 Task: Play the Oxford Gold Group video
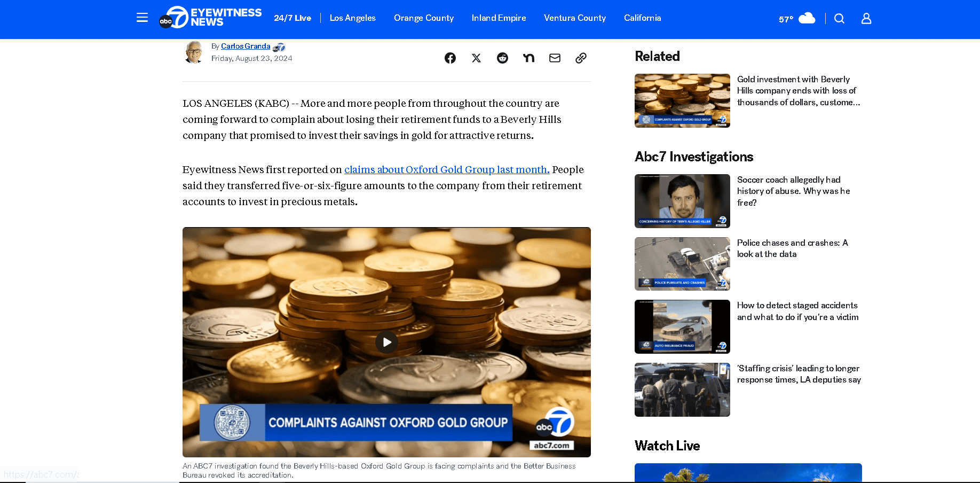pos(386,342)
